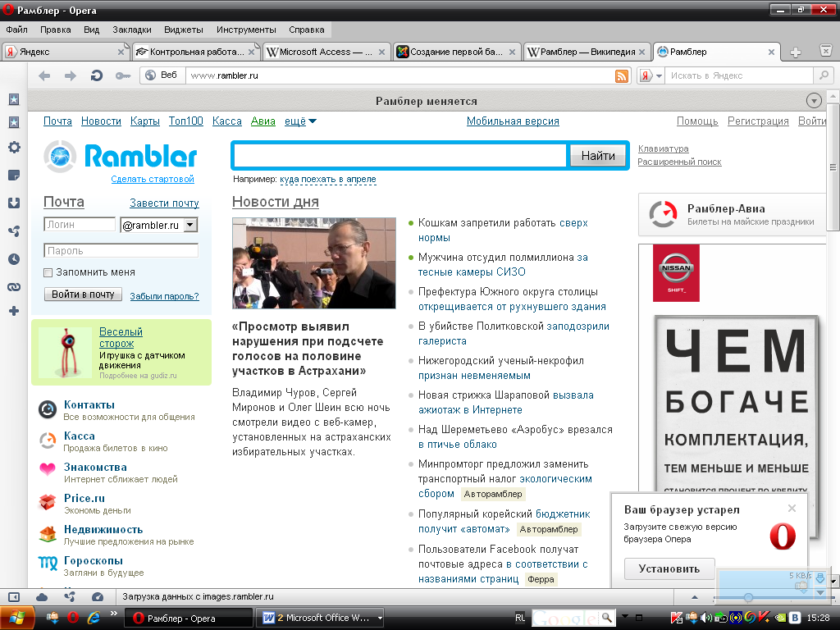Click the Недвижимость house icon
Image resolution: width=840 pixels, height=630 pixels.
pyautogui.click(x=48, y=533)
